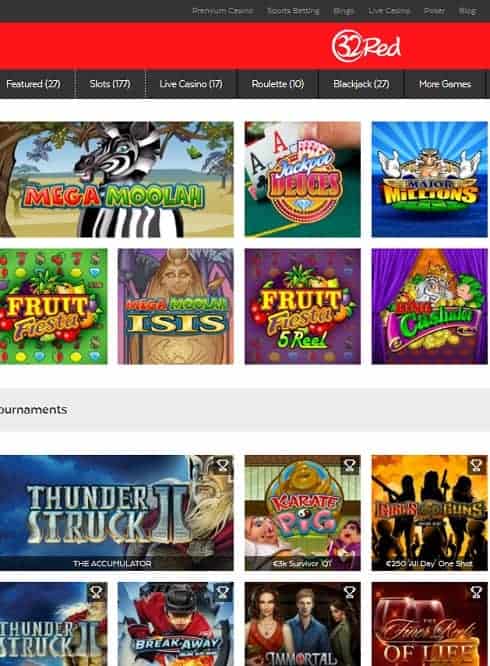Click the 32Red logo
This screenshot has height=666, width=490.
(x=366, y=46)
